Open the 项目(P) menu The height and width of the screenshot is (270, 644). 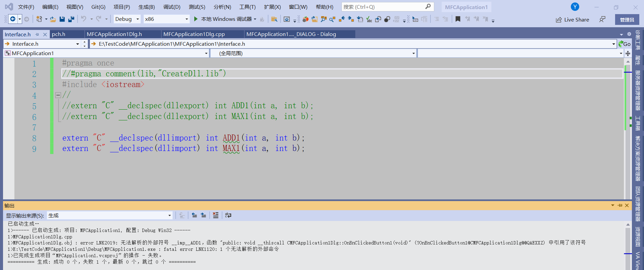pos(122,7)
